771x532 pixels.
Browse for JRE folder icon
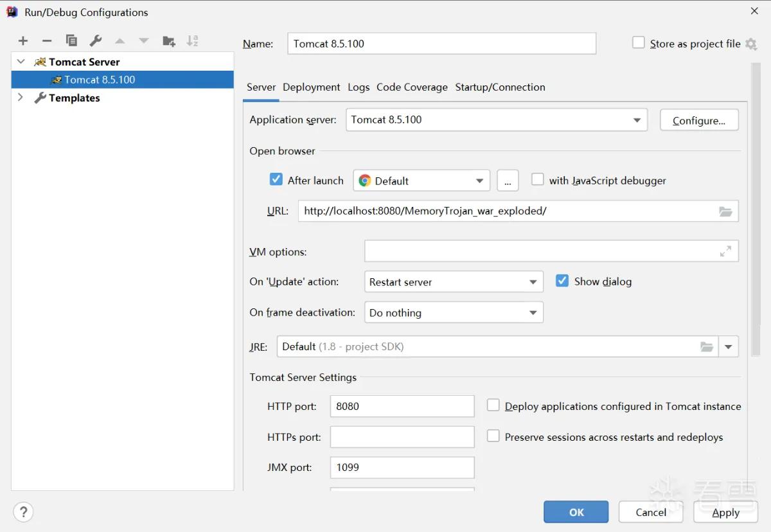[x=707, y=347]
